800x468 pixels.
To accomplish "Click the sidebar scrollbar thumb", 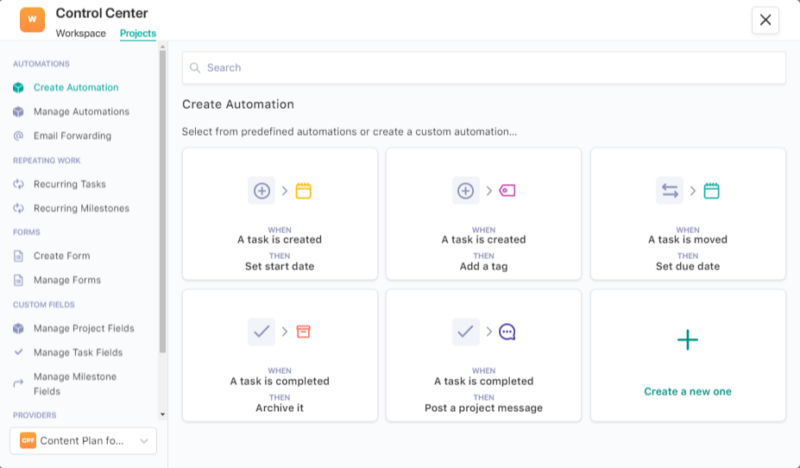I will 163,201.
